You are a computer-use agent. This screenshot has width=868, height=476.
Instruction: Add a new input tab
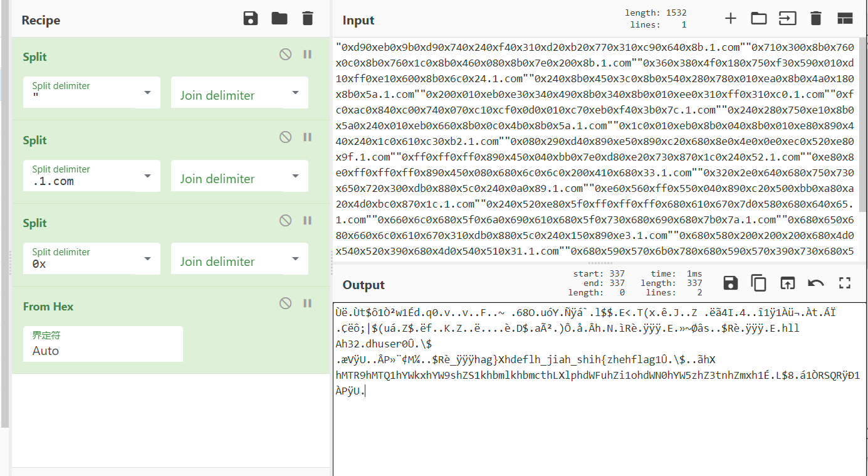tap(731, 18)
